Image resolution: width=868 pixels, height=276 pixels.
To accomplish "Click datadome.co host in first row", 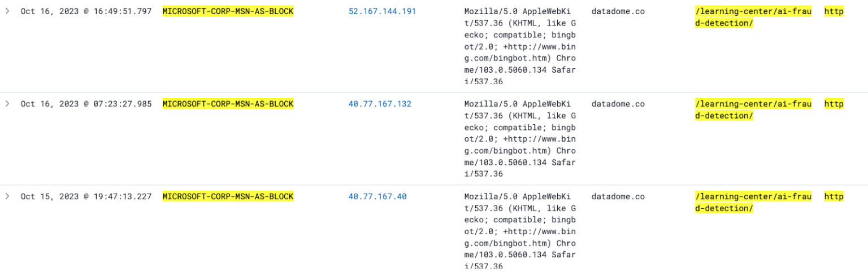I will tap(618, 11).
